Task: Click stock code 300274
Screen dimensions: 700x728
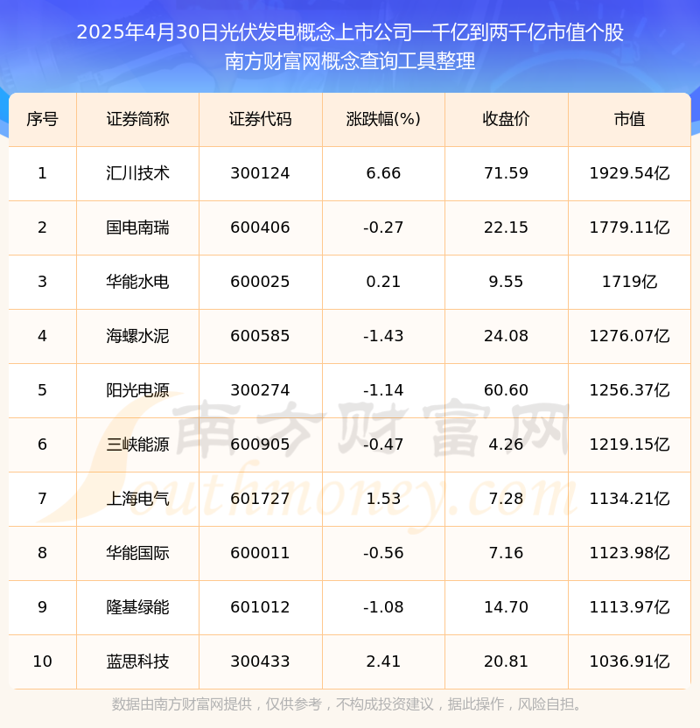Action: click(260, 390)
